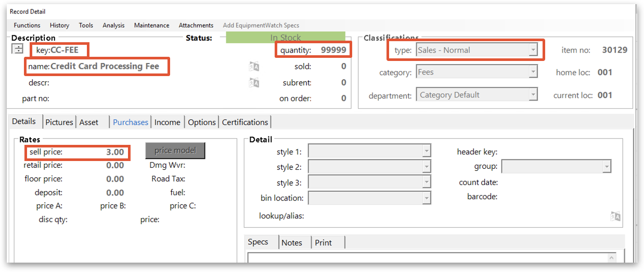Click the item no value 30129

click(615, 50)
